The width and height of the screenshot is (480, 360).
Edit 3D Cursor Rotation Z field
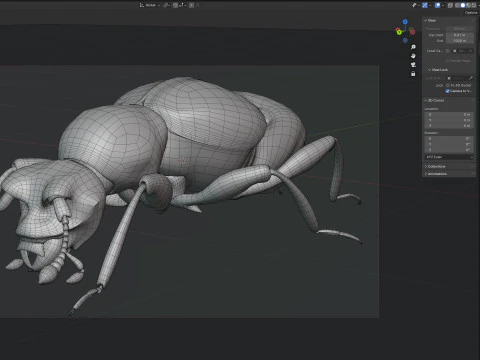point(449,150)
